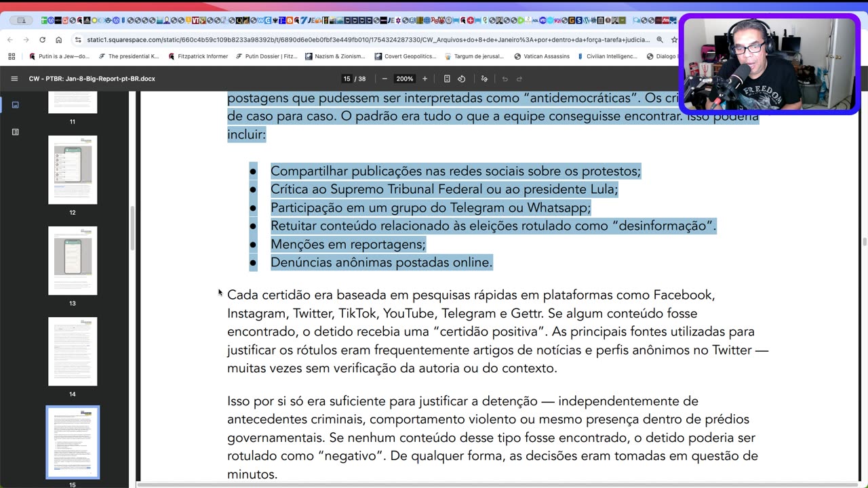Click bullet 'Participação em um grupo do Telegram'

click(x=431, y=207)
